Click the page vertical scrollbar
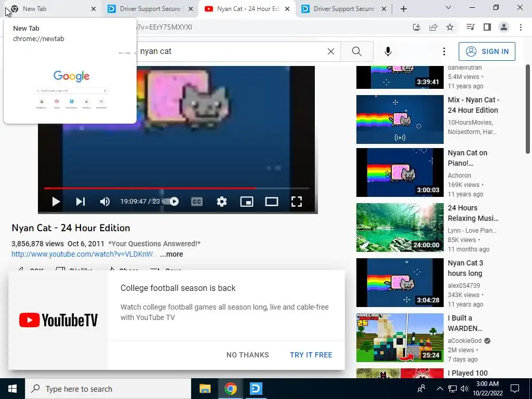This screenshot has width=532, height=399. [x=528, y=109]
